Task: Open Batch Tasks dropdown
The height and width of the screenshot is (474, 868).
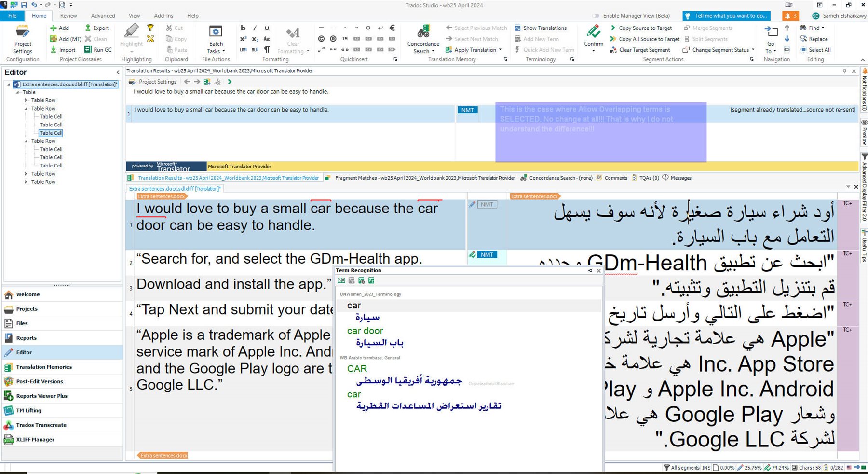Action: tap(216, 39)
